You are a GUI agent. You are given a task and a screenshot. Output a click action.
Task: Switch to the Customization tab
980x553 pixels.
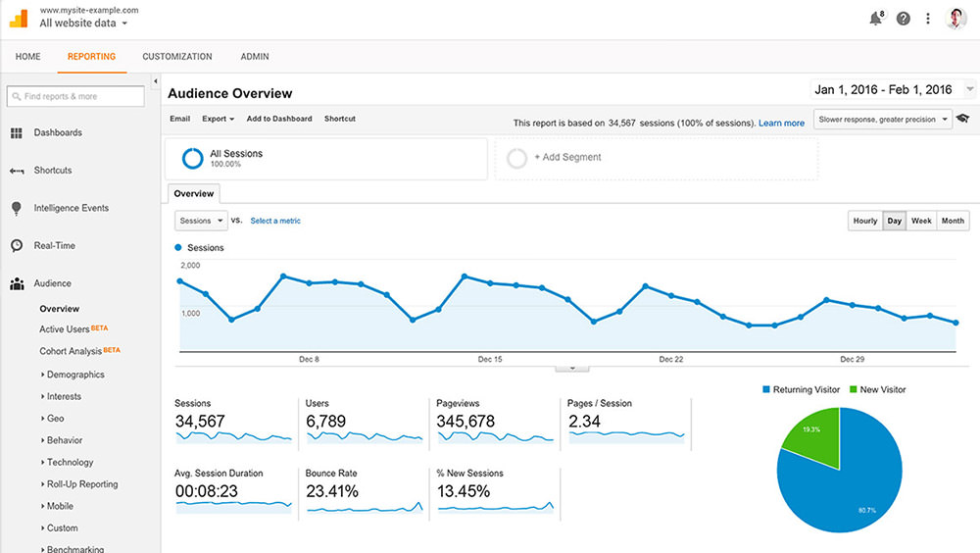click(x=177, y=57)
